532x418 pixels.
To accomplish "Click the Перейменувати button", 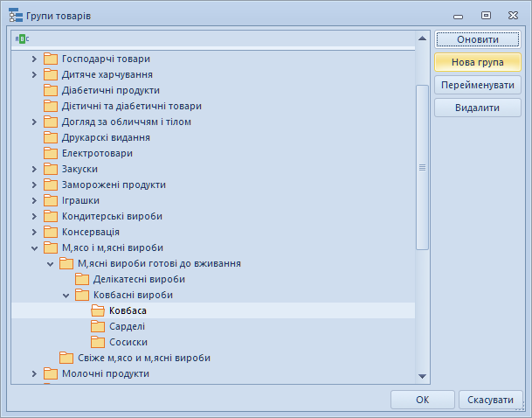I will (477, 85).
